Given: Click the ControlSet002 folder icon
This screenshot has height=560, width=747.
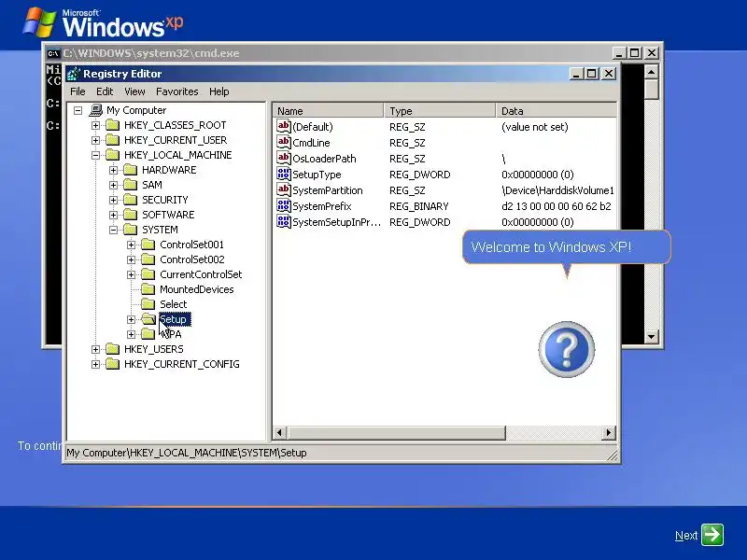Looking at the screenshot, I should [148, 259].
